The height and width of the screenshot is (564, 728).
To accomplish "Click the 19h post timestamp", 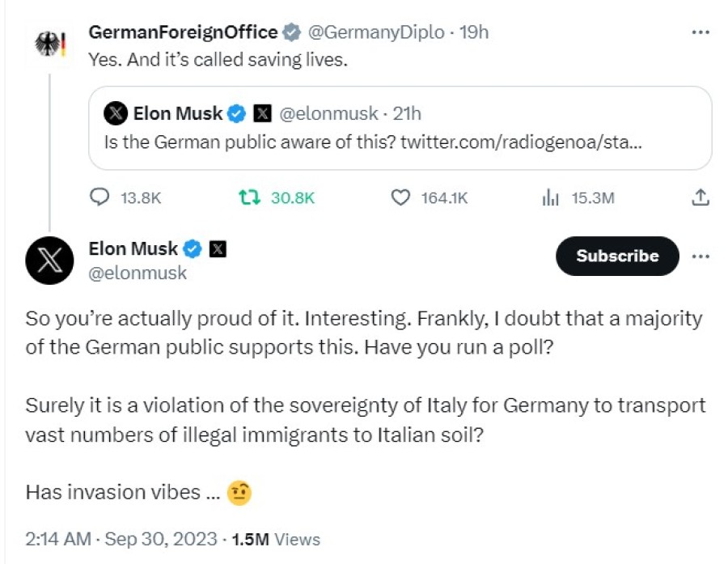I will 473,33.
